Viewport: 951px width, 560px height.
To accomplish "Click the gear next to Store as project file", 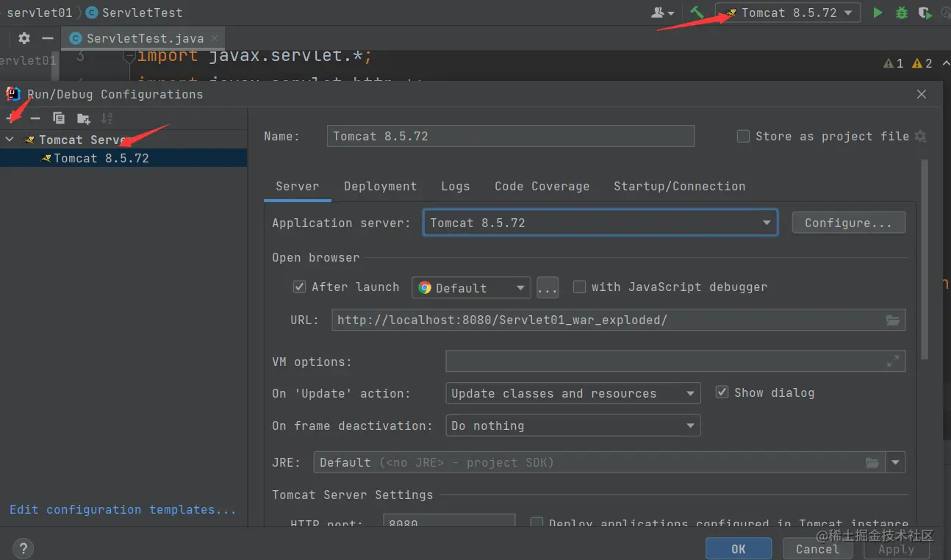I will tap(920, 136).
